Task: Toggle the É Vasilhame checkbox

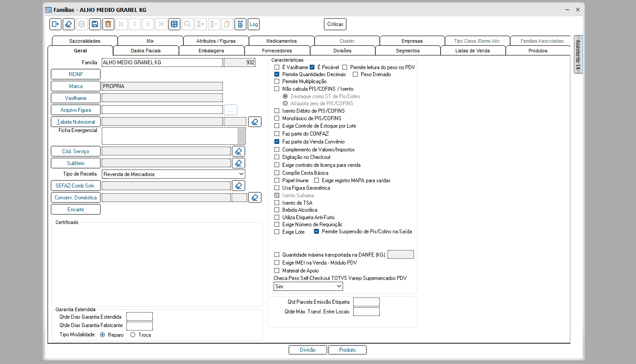Action: (x=277, y=67)
